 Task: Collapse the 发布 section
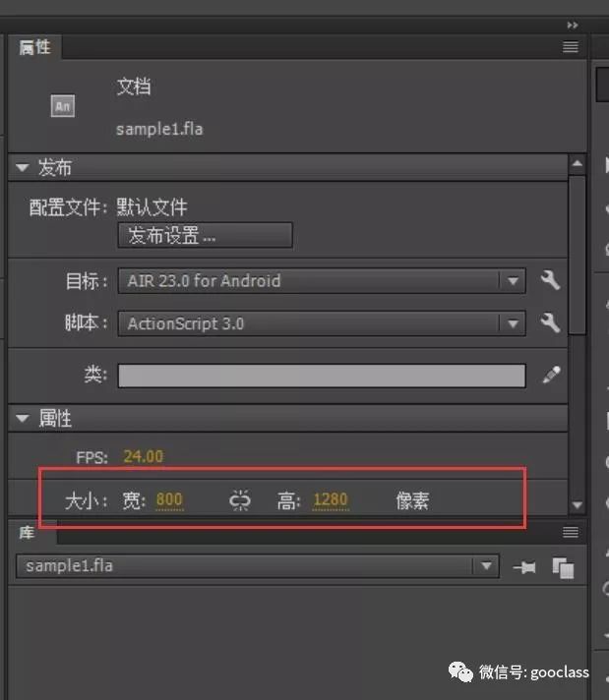coord(22,168)
